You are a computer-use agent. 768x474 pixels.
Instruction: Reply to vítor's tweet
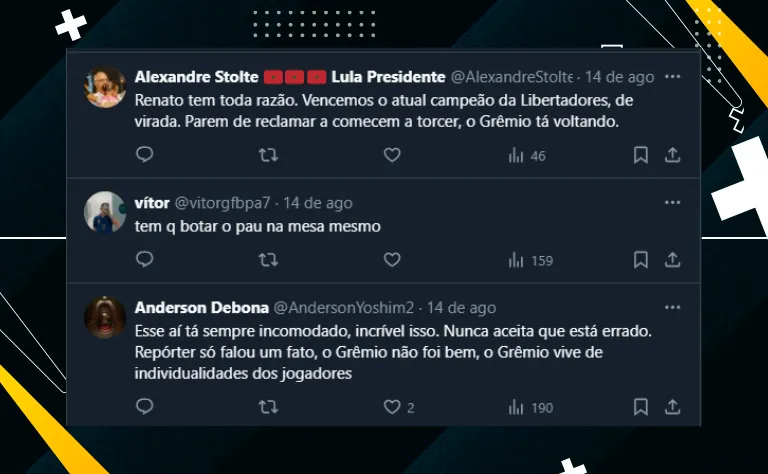pyautogui.click(x=144, y=260)
